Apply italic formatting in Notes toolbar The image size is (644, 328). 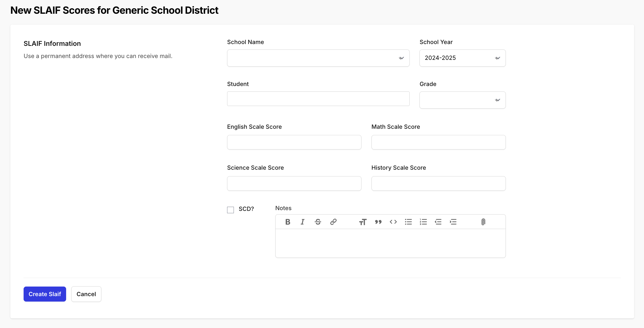click(x=303, y=222)
